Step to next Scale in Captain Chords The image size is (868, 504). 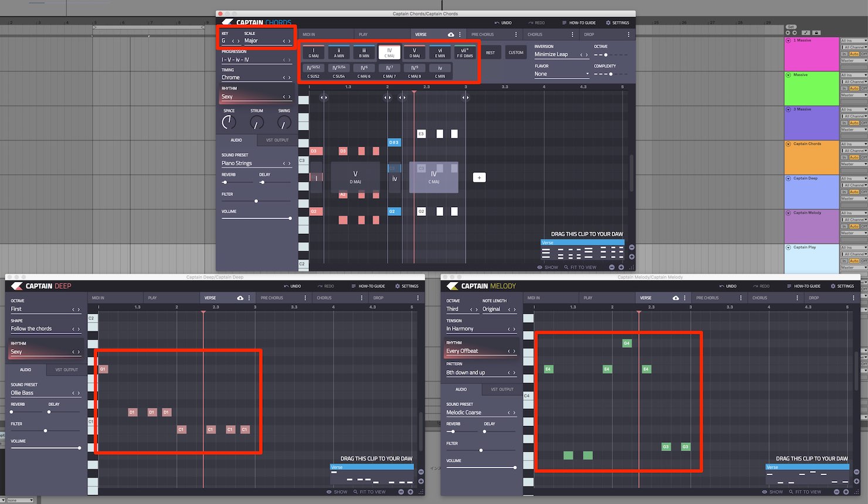(290, 41)
